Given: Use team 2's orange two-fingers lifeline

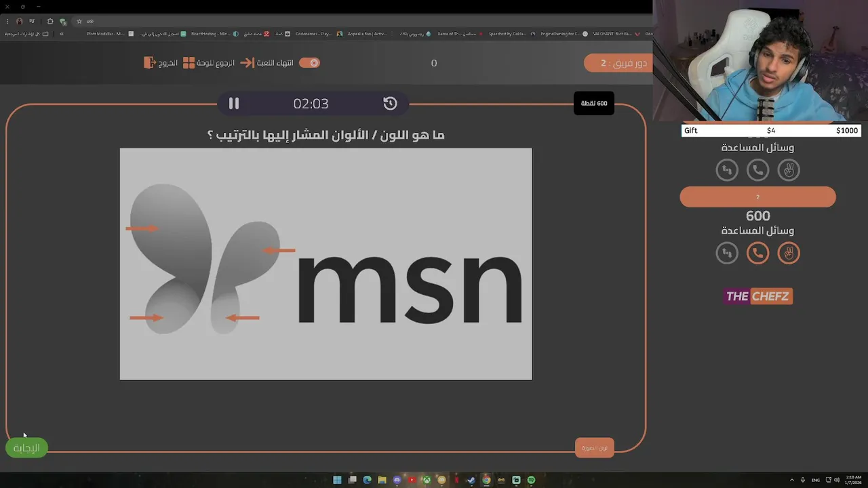Looking at the screenshot, I should pos(789,253).
